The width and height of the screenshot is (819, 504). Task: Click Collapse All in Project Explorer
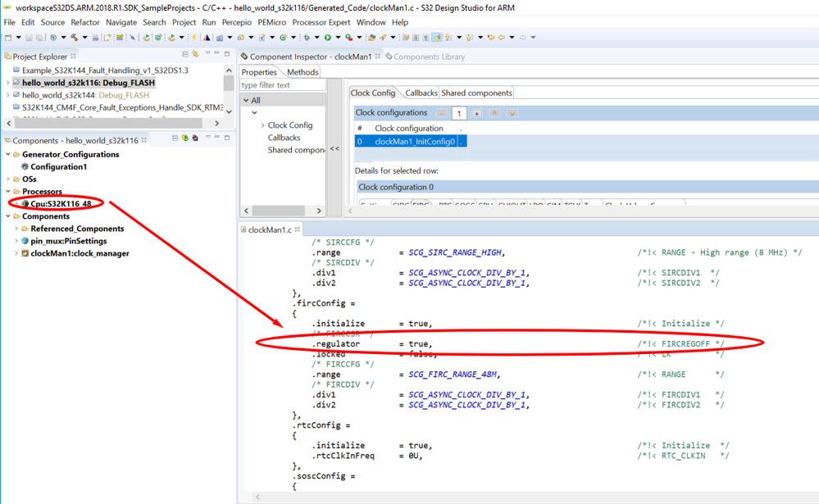(x=185, y=54)
